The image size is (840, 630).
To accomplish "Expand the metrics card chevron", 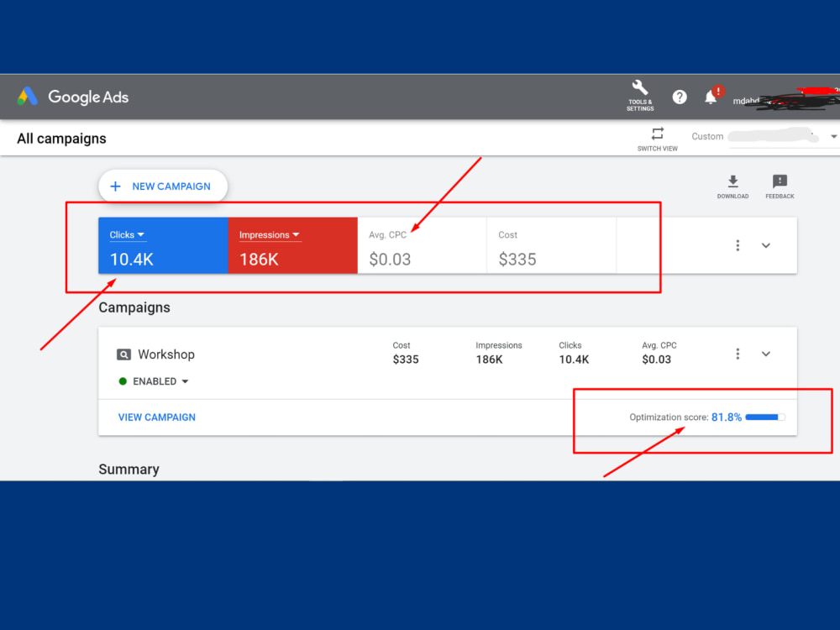I will [766, 245].
